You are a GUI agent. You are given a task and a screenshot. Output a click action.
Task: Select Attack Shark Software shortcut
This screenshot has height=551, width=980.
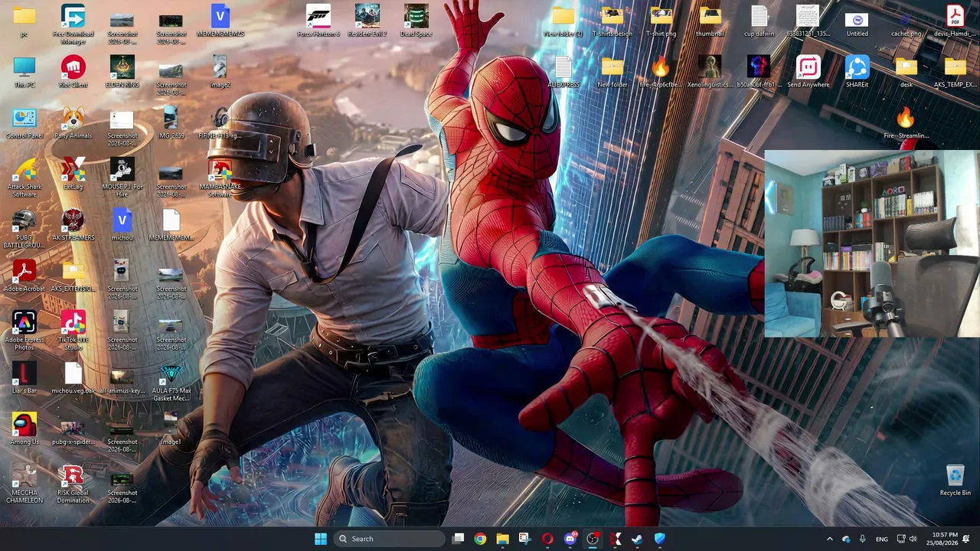(x=24, y=178)
